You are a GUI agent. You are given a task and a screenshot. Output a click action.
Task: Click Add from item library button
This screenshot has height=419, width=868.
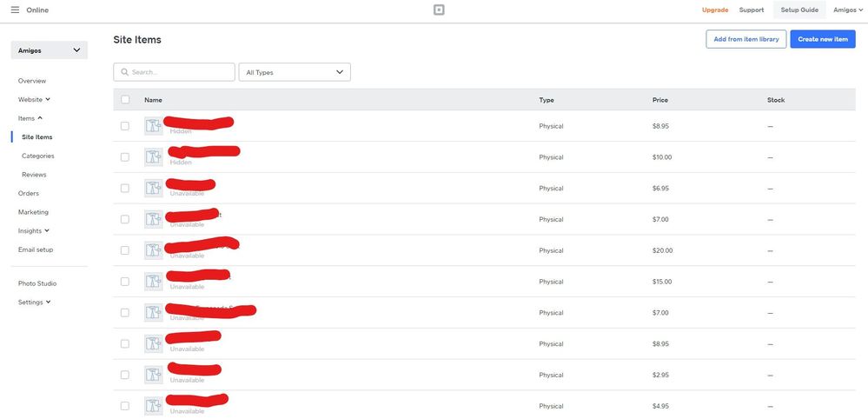(x=745, y=39)
